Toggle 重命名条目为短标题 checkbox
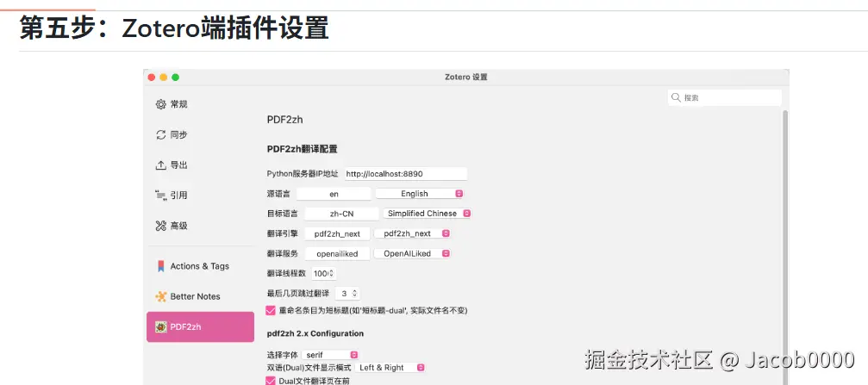Image resolution: width=868 pixels, height=385 pixels. coord(271,310)
